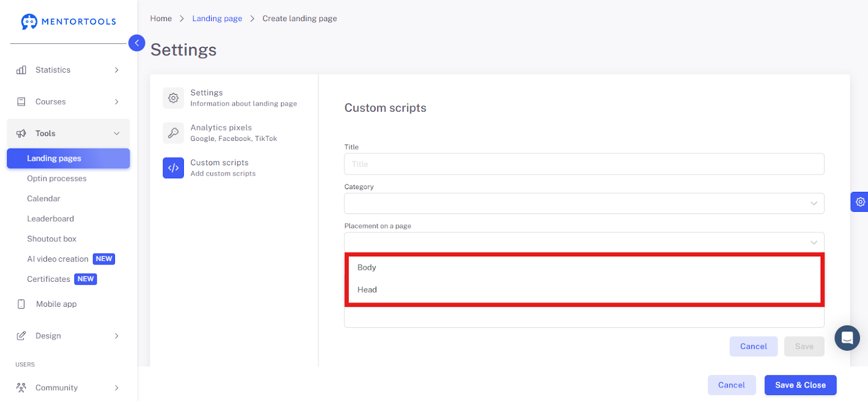Expand the Design menu chevron
Viewport: 868px width, 401px height.
tap(117, 336)
